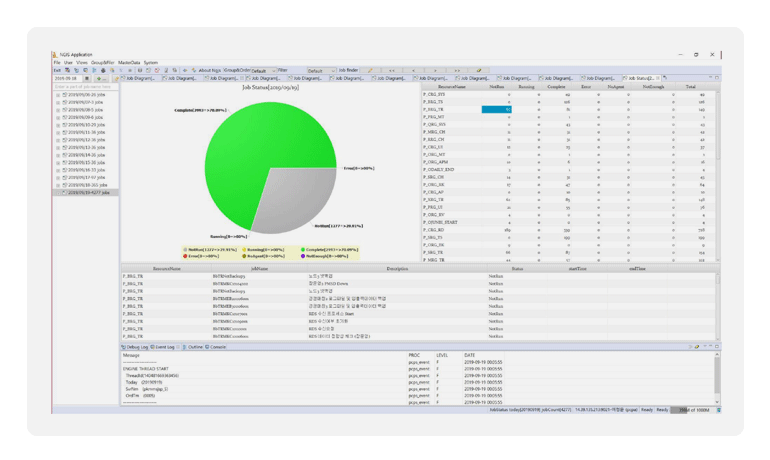Expand the 2019/09/06-26 jobs node

58,95
